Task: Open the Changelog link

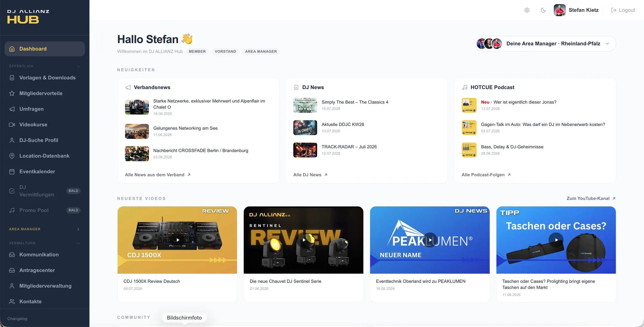Action: coord(17,319)
